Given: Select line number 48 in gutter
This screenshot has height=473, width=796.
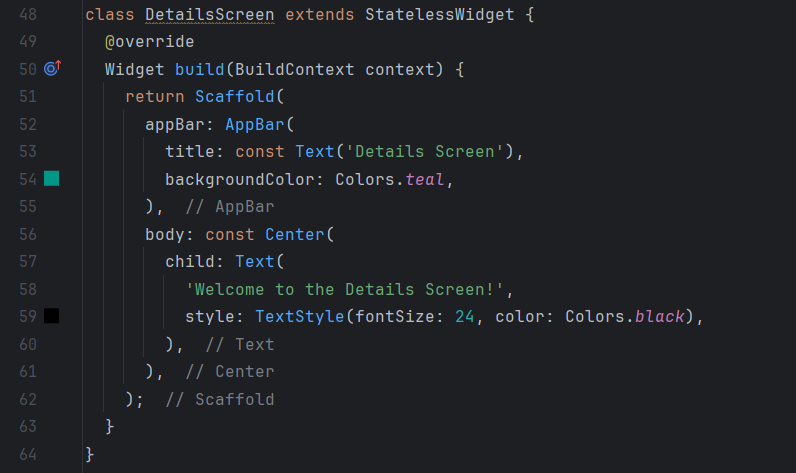Looking at the screenshot, I should click(28, 15).
